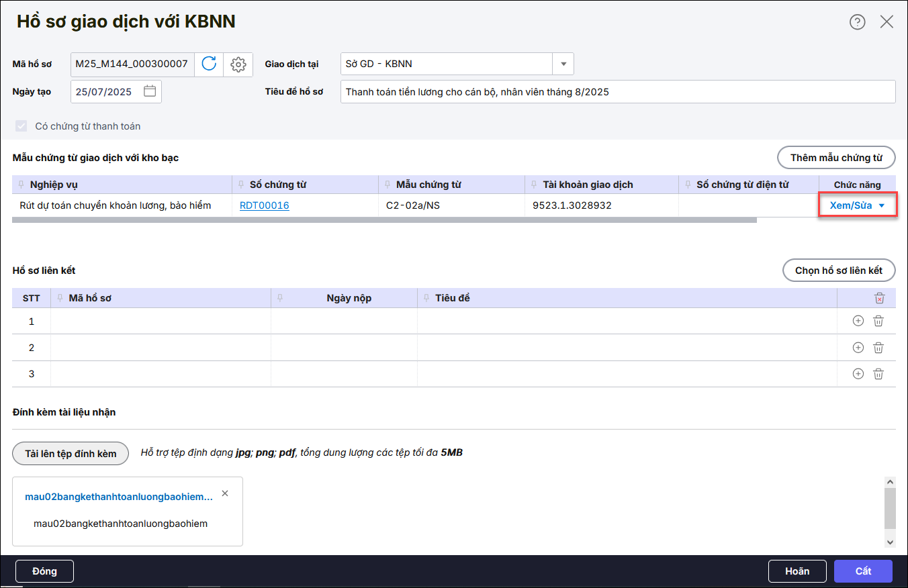Expand the Giao dịch tại dropdown
Image resolution: width=908 pixels, height=588 pixels.
(563, 64)
